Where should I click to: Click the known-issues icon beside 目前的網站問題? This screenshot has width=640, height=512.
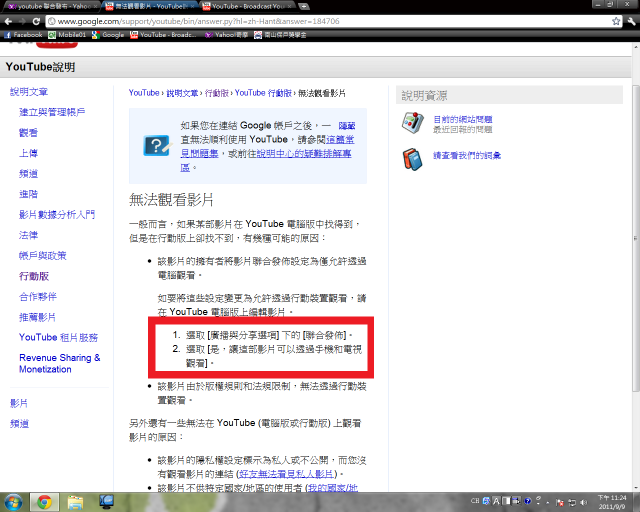click(x=413, y=123)
